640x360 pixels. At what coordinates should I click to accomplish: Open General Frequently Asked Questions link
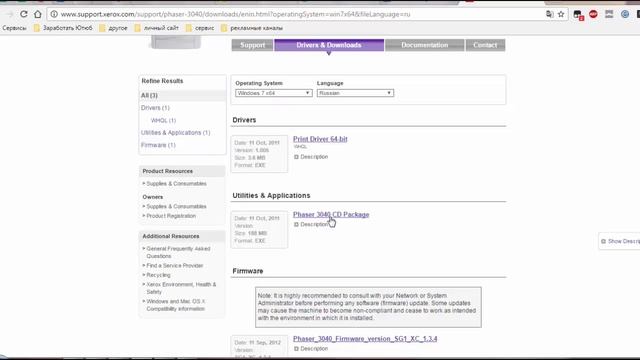pyautogui.click(x=178, y=252)
